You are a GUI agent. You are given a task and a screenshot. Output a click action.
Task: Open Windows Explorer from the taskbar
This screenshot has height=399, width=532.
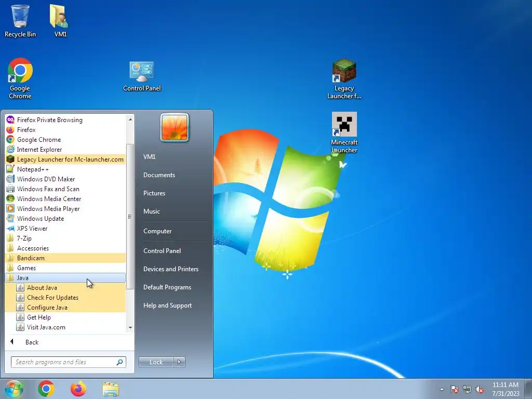pyautogui.click(x=111, y=389)
